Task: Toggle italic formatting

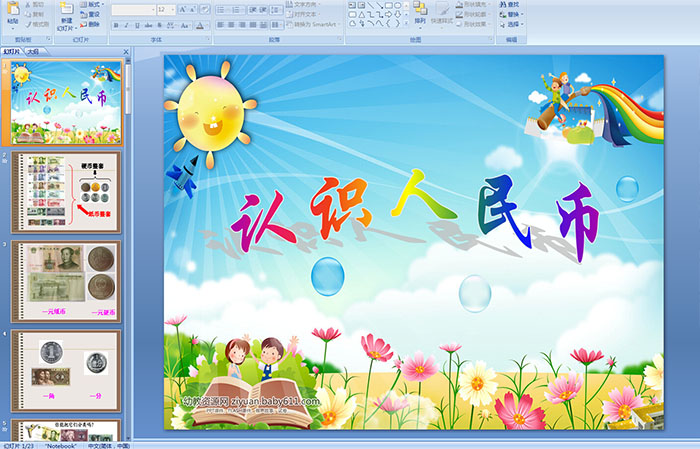Action: click(x=126, y=25)
